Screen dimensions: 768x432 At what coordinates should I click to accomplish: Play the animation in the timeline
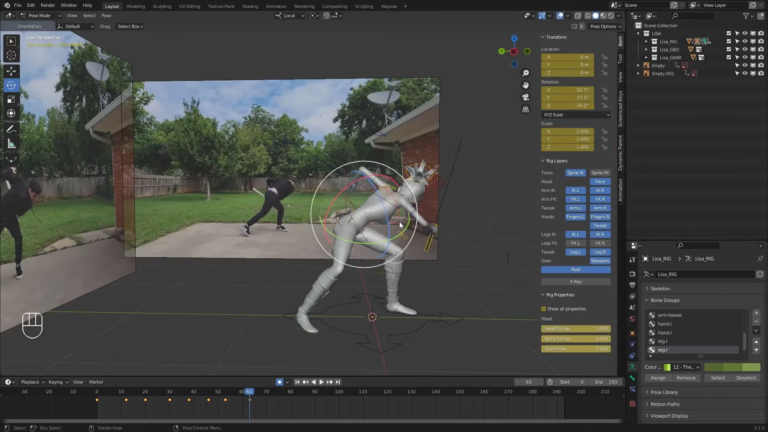click(321, 382)
